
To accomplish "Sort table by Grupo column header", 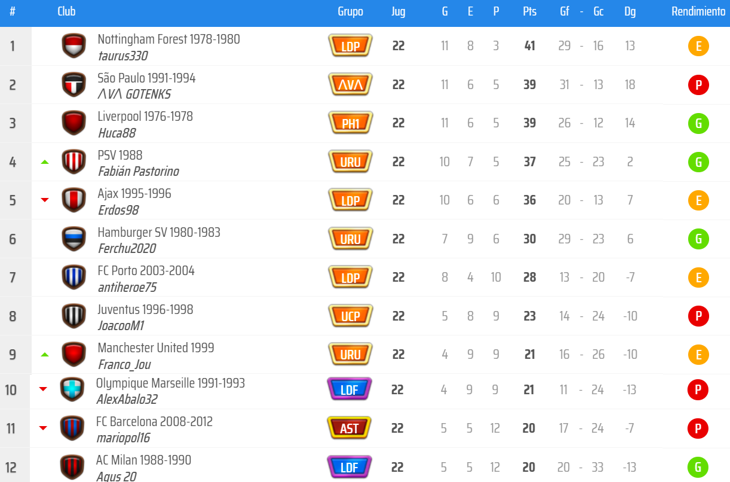I will click(350, 11).
